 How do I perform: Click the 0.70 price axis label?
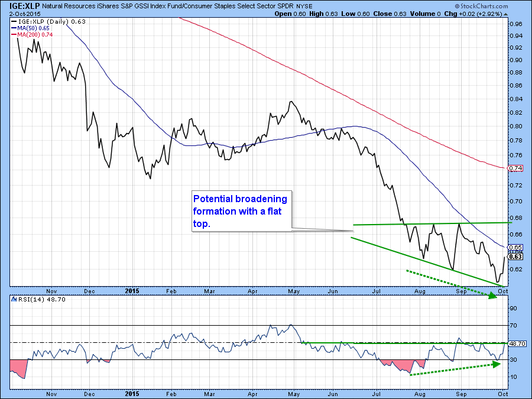click(516, 201)
